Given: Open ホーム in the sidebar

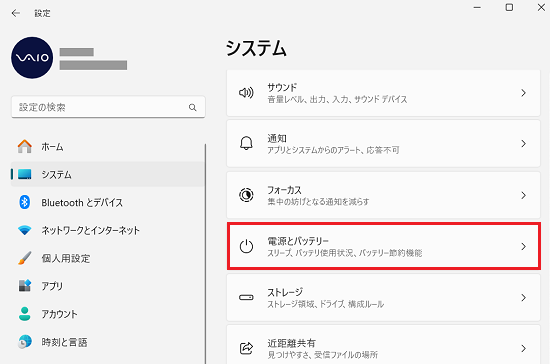Looking at the screenshot, I should pyautogui.click(x=108, y=147).
